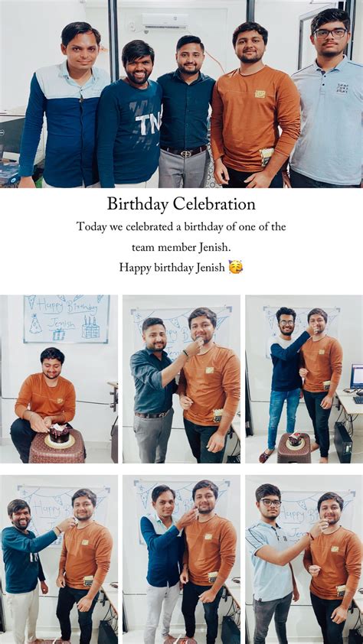The width and height of the screenshot is (363, 644).
Task: Select the Birthday Celebration heading
Action: click(181, 204)
